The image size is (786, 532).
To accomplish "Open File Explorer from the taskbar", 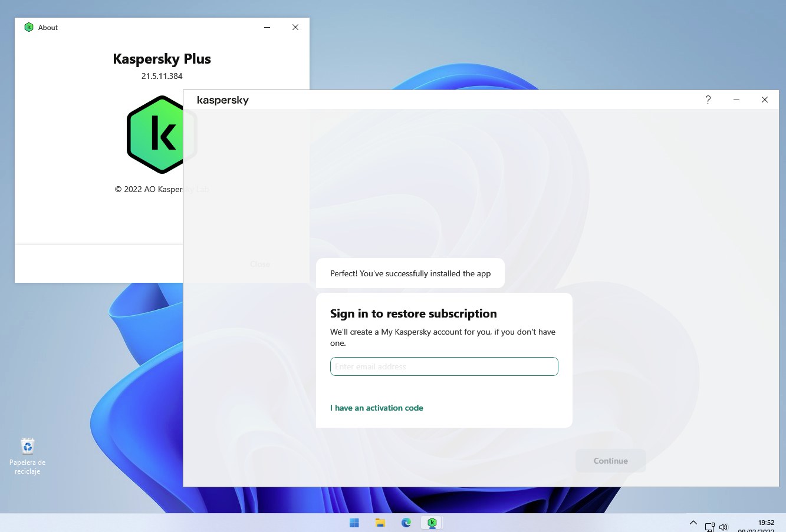I will coord(380,523).
